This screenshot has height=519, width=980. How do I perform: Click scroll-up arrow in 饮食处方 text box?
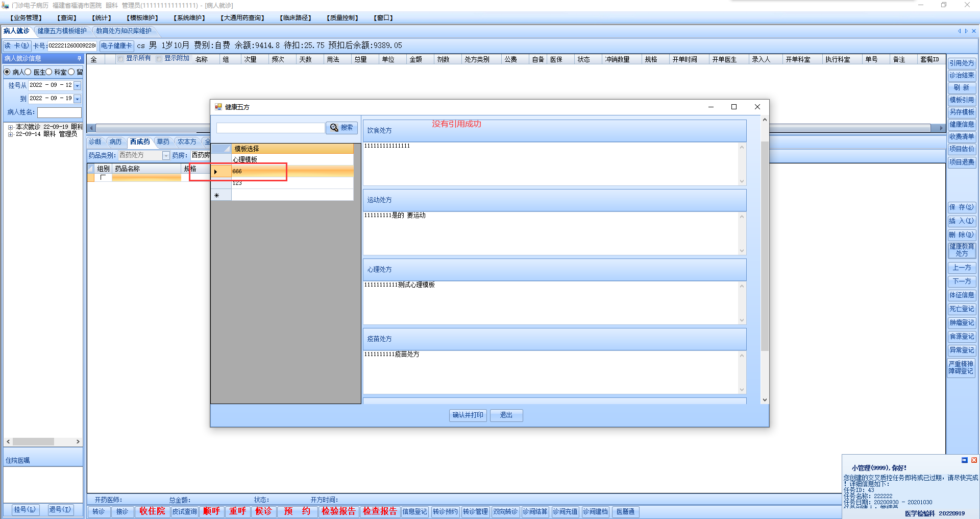742,147
